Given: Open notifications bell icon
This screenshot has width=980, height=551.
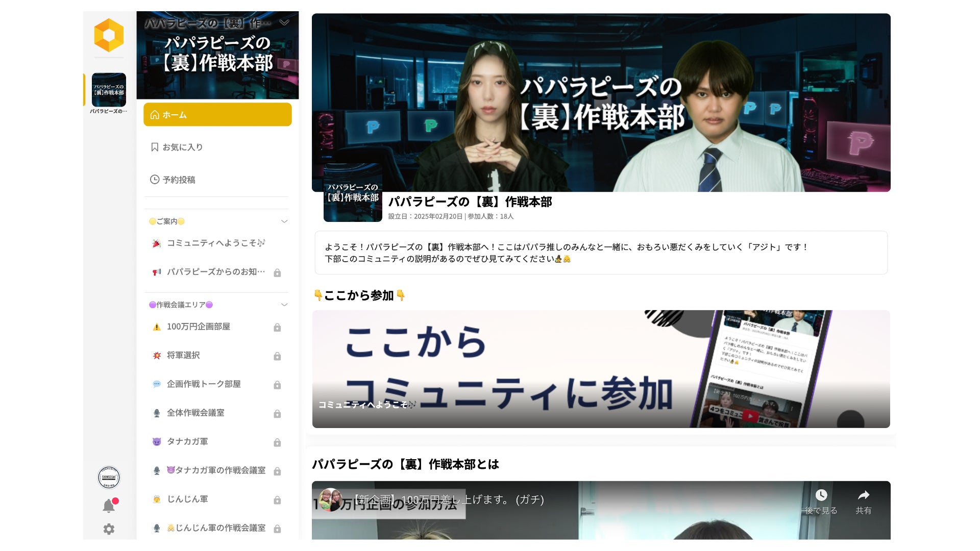Looking at the screenshot, I should [x=109, y=506].
